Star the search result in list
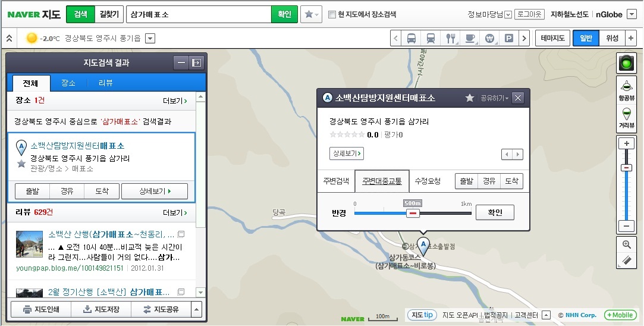The width and height of the screenshot is (644, 326). 21,164
